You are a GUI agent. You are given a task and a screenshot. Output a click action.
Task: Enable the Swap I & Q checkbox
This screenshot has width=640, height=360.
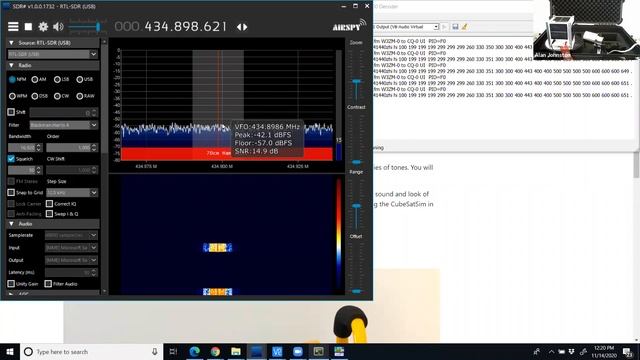click(x=49, y=214)
